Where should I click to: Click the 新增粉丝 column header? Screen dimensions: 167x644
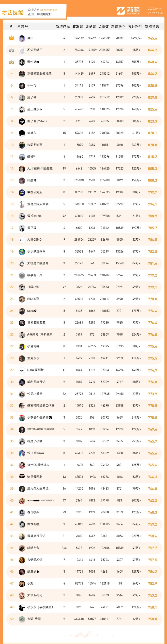pos(118,26)
